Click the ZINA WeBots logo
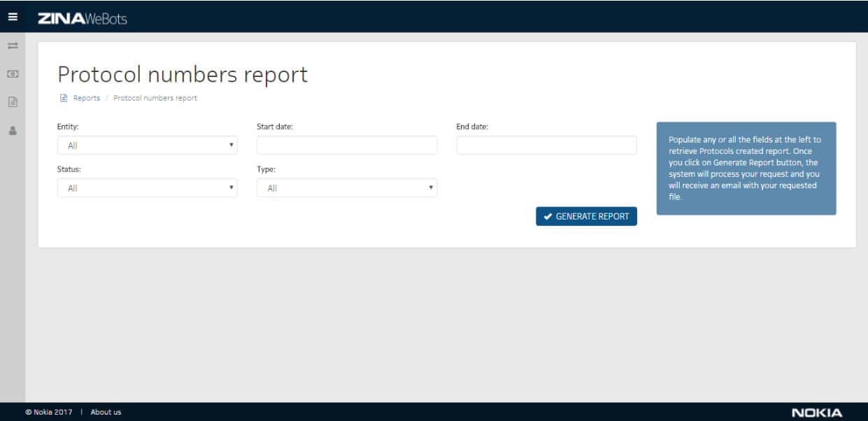 tap(83, 18)
